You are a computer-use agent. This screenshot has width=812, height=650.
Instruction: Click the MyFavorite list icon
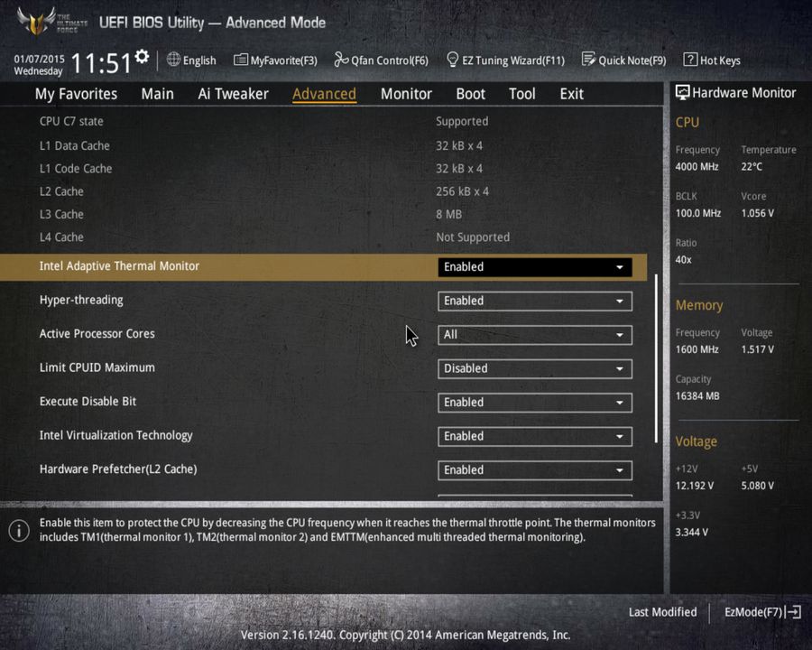click(240, 60)
